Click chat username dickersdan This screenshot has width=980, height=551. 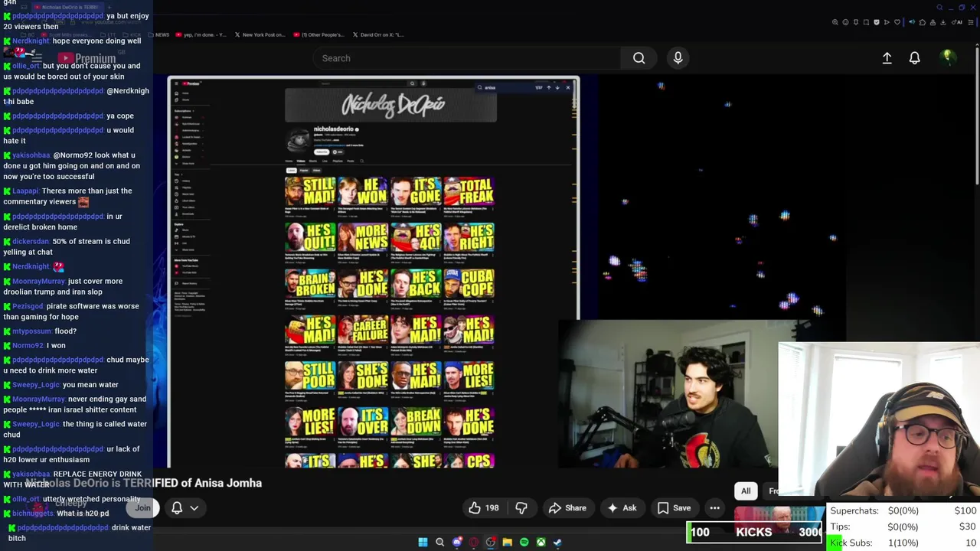pyautogui.click(x=31, y=241)
